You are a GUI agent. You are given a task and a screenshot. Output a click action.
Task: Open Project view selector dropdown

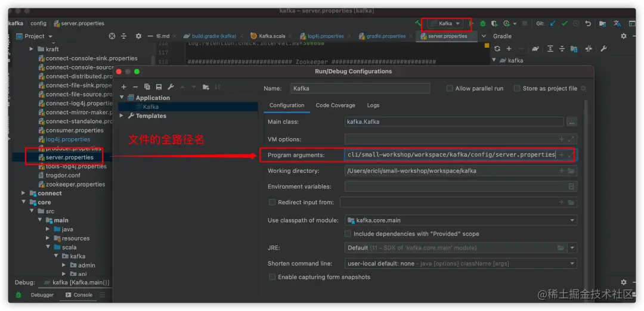click(35, 36)
